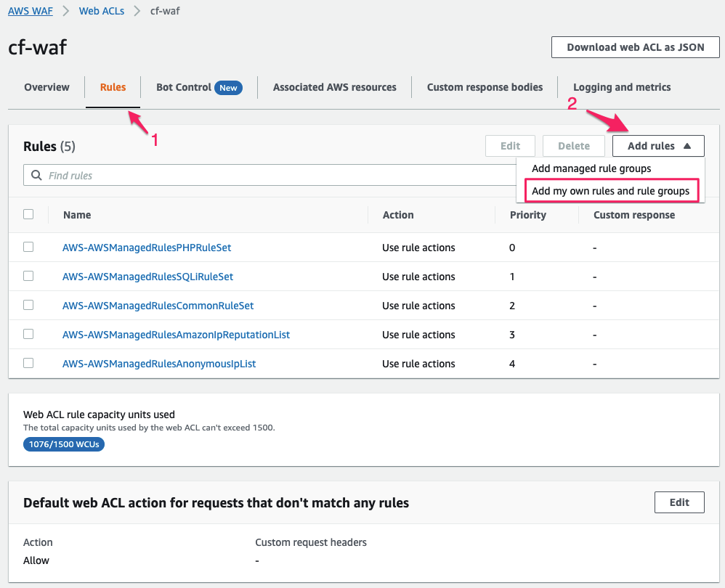Choose Add my own rules and rule groups

610,191
